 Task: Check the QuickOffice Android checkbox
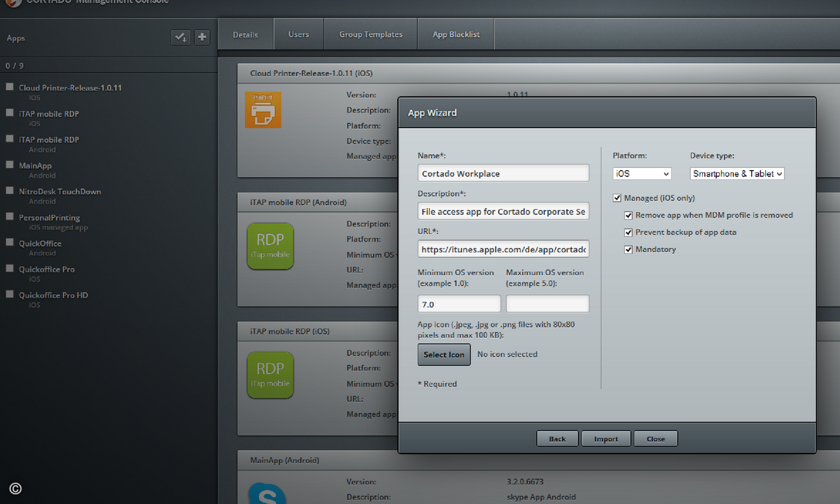[10, 242]
